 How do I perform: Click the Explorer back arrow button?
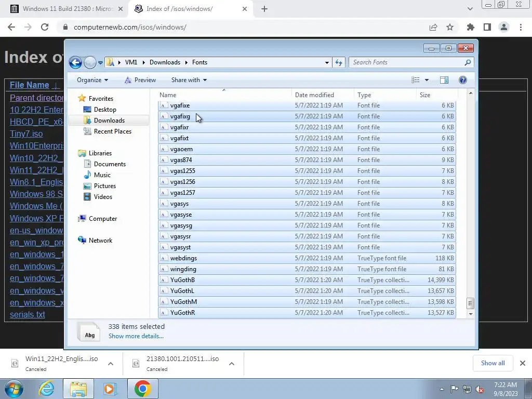tap(75, 62)
